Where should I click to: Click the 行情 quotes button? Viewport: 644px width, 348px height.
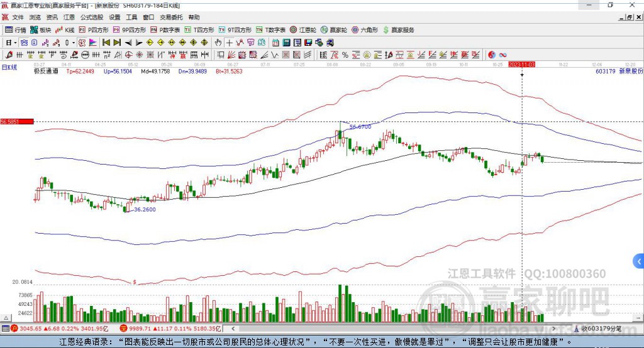click(x=16, y=30)
